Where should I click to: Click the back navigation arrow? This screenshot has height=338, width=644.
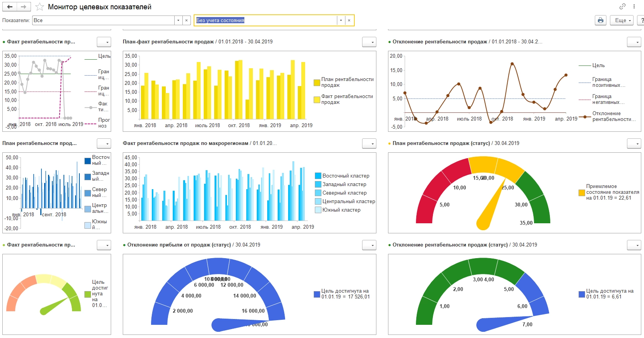click(x=10, y=7)
